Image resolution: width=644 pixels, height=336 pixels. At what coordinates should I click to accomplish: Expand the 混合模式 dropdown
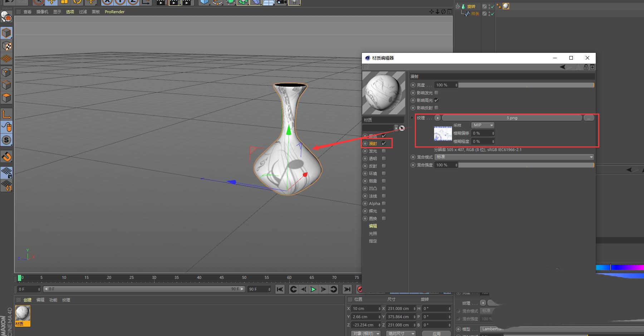click(x=514, y=157)
